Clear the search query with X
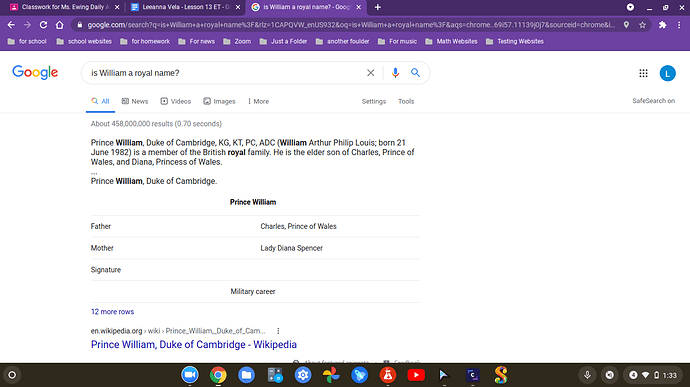 371,73
